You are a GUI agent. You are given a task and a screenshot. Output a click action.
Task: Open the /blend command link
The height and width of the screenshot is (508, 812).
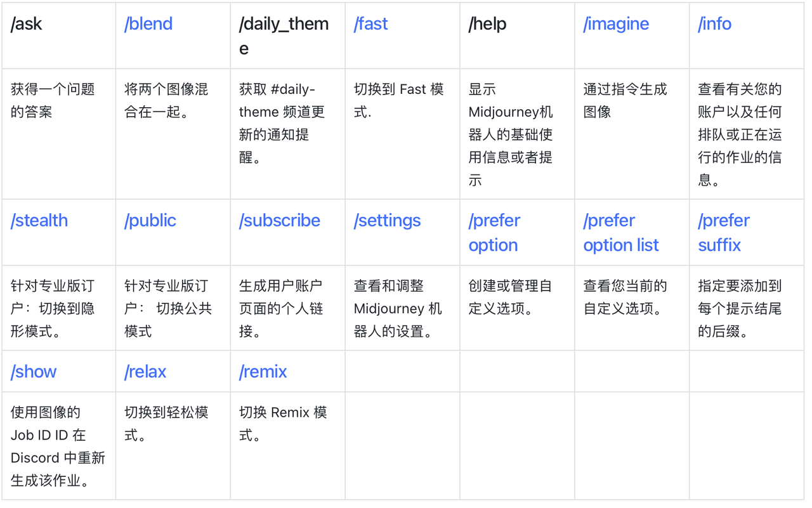click(x=148, y=24)
